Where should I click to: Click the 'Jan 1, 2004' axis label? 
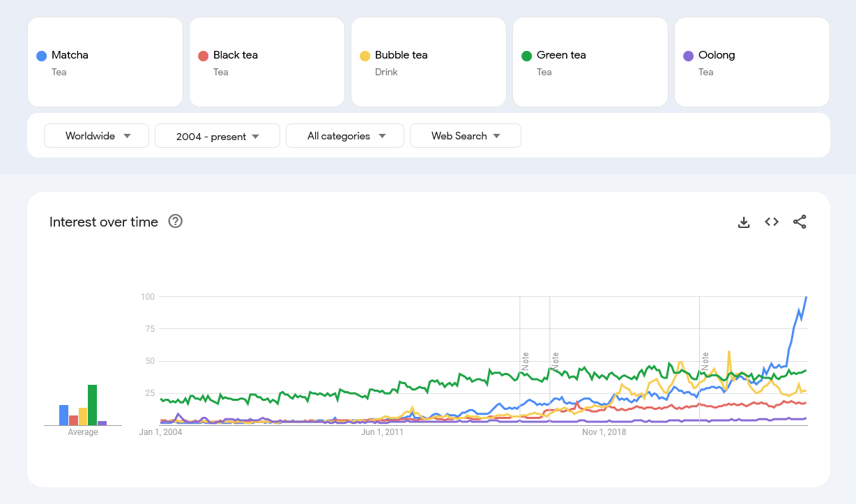coord(160,432)
